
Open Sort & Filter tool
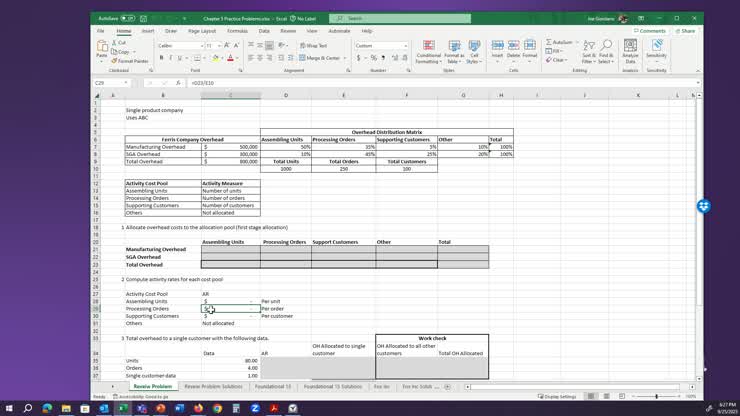tap(589, 52)
